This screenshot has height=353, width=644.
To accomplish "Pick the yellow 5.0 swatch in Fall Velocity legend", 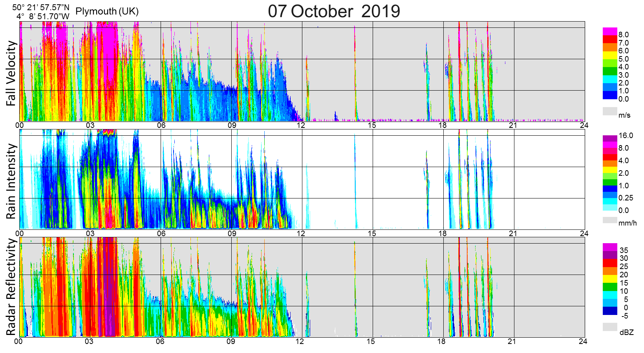I will 610,55.
